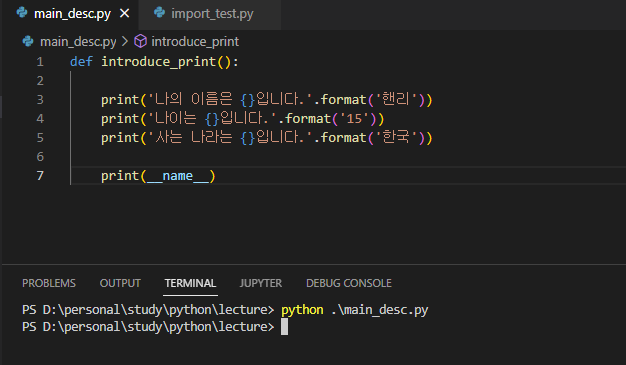The image size is (626, 365).
Task: Switch to the JUPYTER panel tab
Action: tap(261, 283)
